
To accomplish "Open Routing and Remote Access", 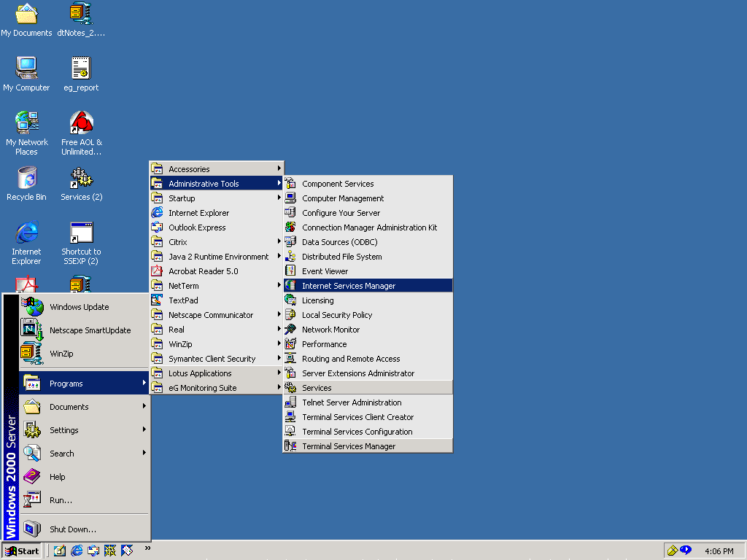I will point(368,359).
